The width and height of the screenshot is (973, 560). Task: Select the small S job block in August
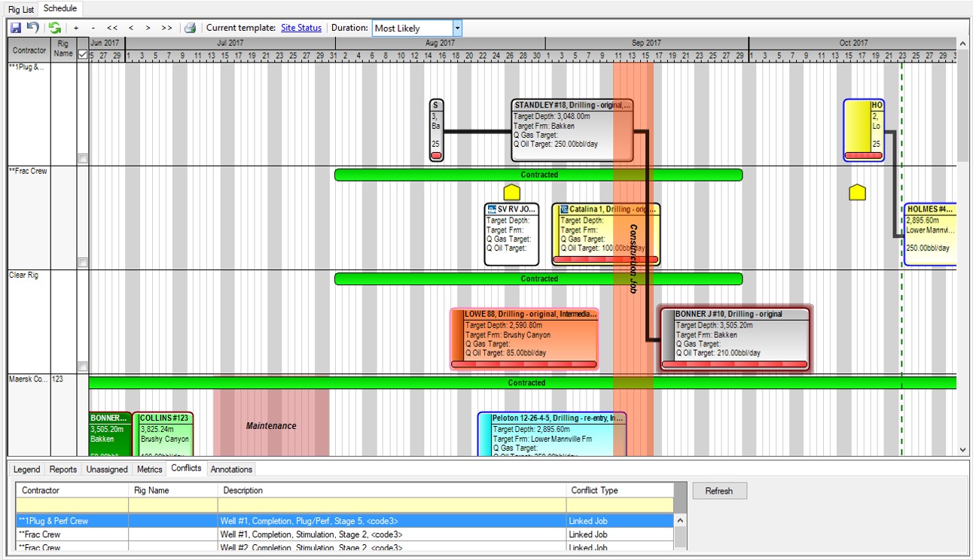click(436, 130)
